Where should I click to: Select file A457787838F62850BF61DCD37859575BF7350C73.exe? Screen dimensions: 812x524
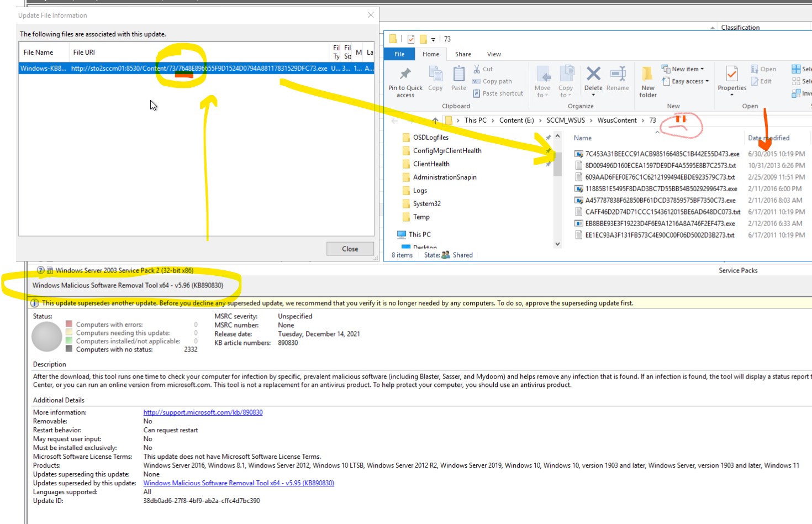[x=660, y=201]
